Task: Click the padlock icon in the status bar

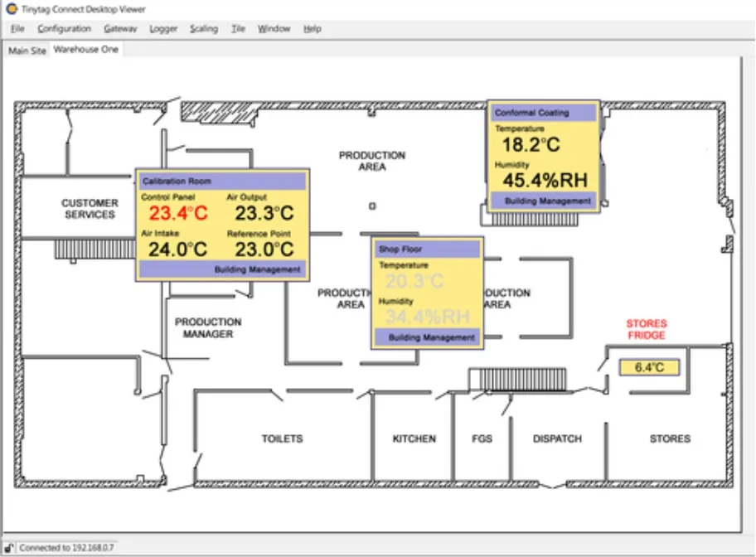Action: tap(7, 548)
